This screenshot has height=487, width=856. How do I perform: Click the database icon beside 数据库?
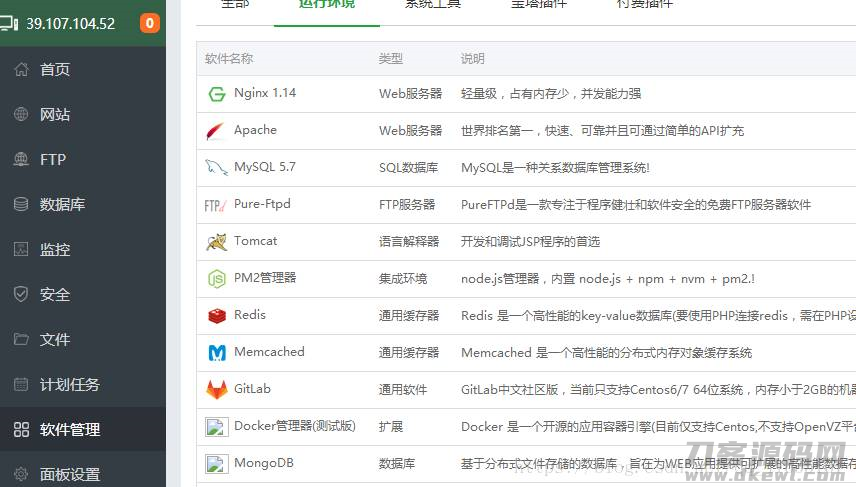click(x=21, y=204)
